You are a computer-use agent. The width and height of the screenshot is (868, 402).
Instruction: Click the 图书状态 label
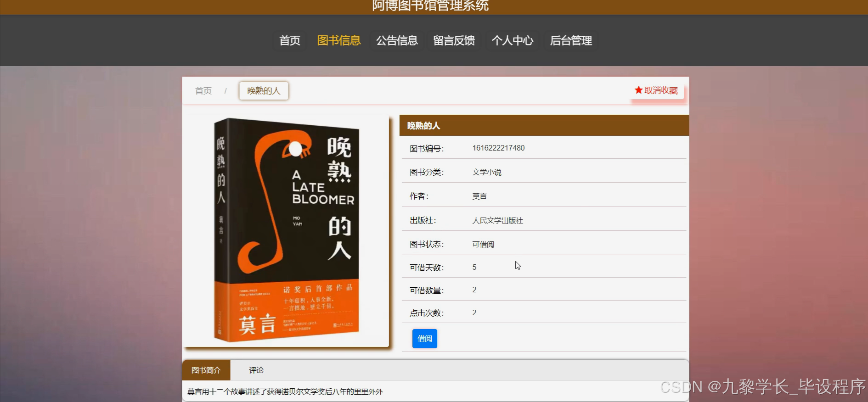[427, 244]
